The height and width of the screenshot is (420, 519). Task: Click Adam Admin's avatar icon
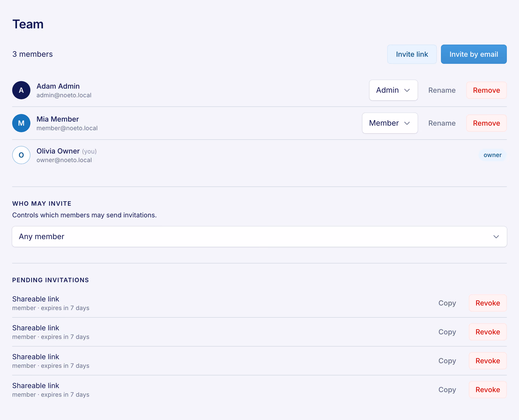tap(21, 90)
